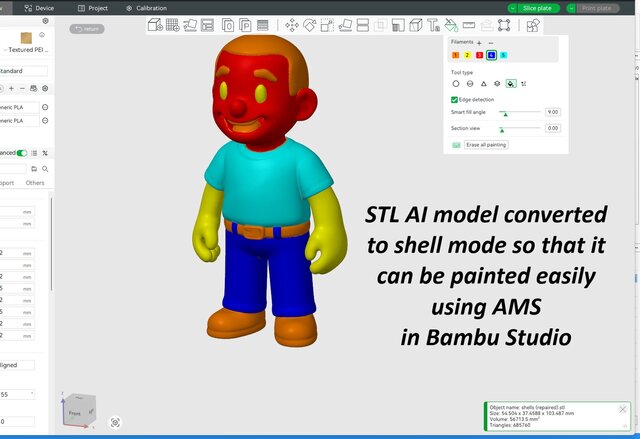Open the Assembly view icon
The width and height of the screenshot is (640, 439).
[x=533, y=25]
